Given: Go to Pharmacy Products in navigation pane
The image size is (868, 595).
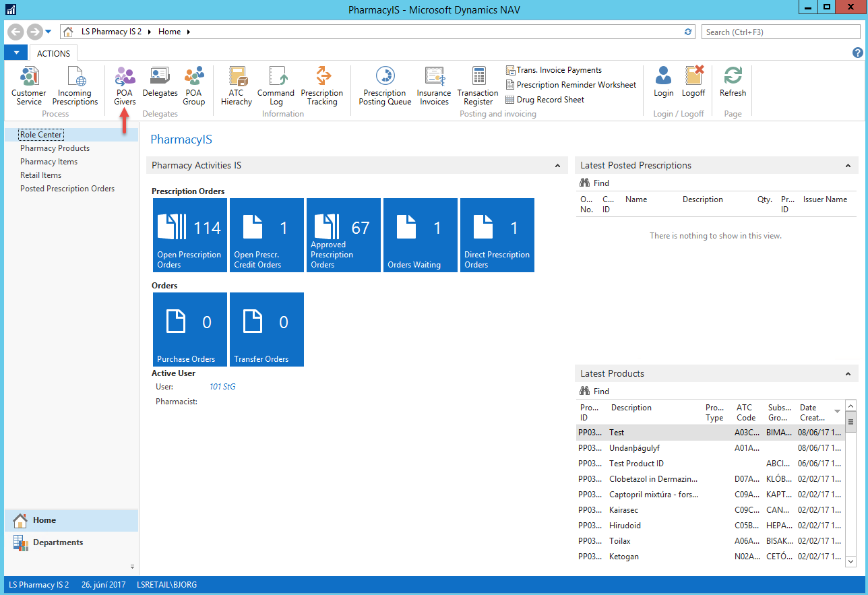Looking at the screenshot, I should pyautogui.click(x=55, y=148).
